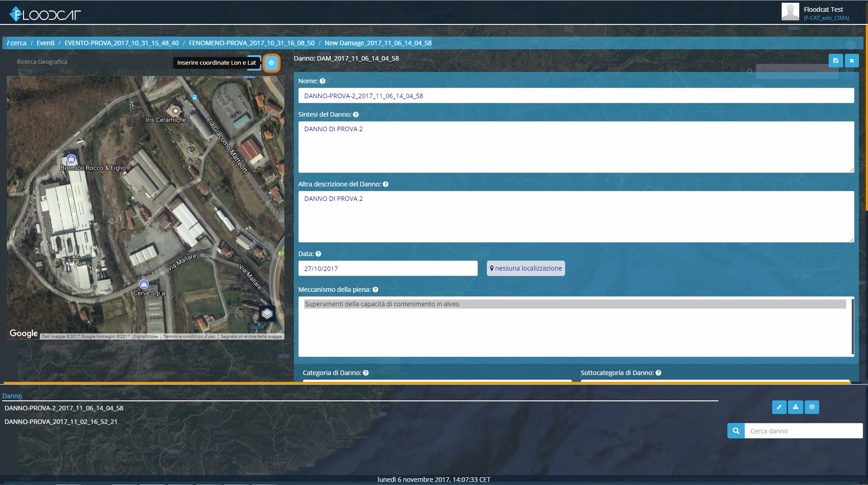Click the Data field showing 27/10/2017
868x485 pixels.
(387, 268)
